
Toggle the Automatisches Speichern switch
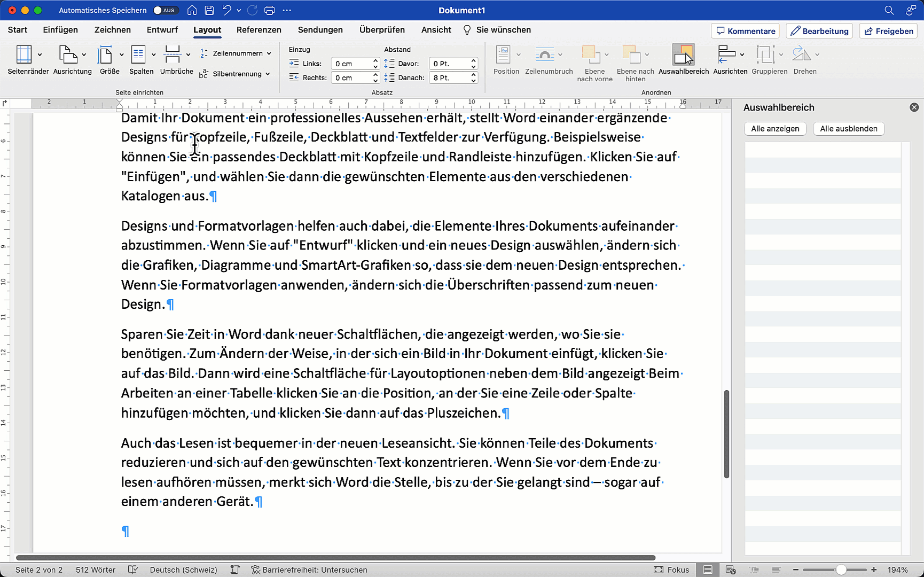(164, 10)
